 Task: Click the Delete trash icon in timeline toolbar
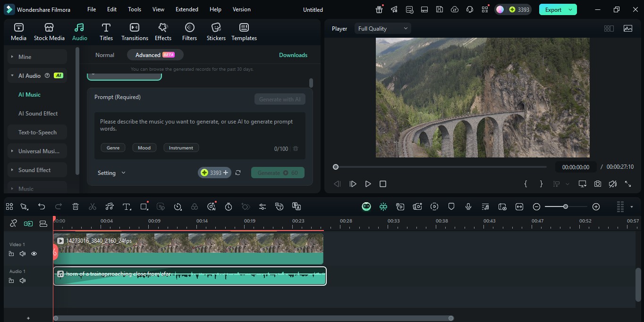(x=76, y=206)
